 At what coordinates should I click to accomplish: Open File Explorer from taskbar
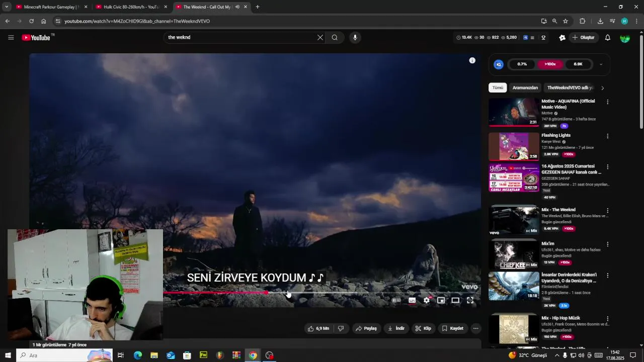tap(154, 355)
